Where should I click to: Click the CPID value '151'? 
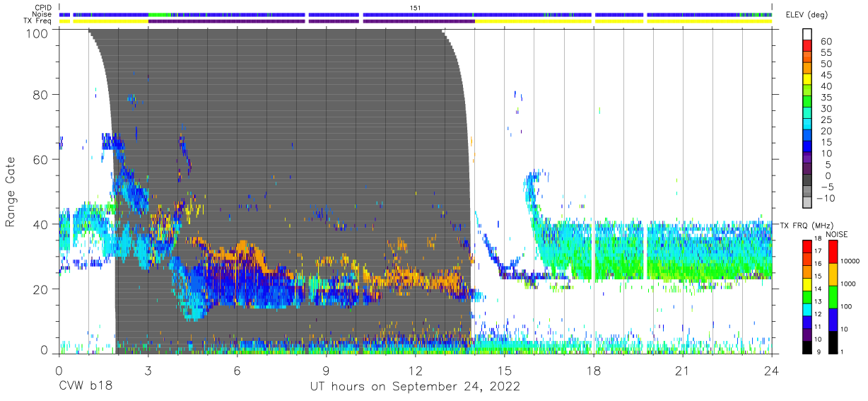[416, 7]
